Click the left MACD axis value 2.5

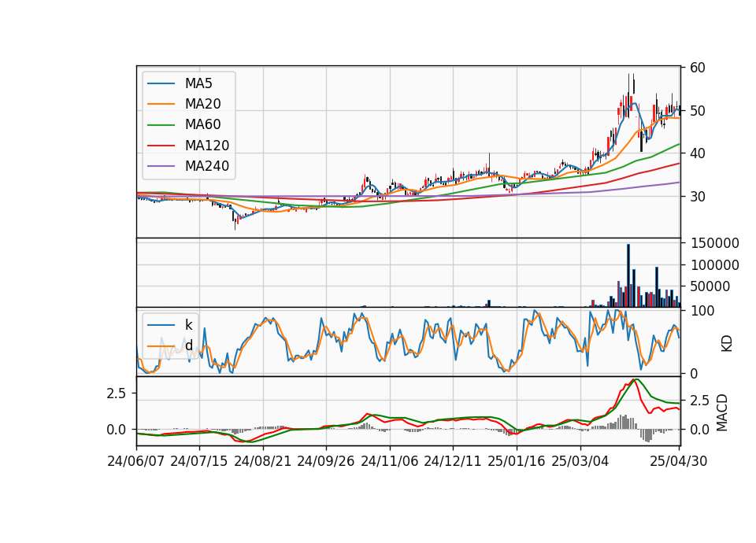pos(116,393)
